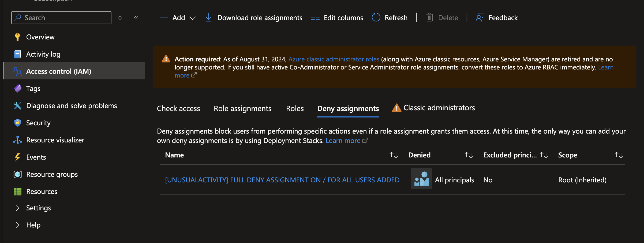
Task: Click the Refresh button
Action: (x=390, y=18)
